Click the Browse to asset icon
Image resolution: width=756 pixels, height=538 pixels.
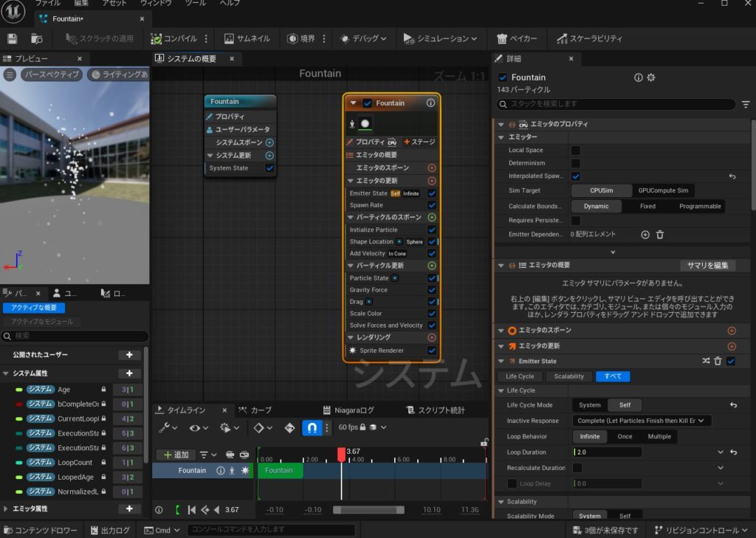36,38
